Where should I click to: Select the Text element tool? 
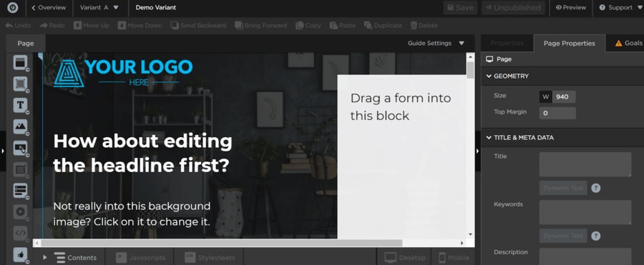(20, 105)
